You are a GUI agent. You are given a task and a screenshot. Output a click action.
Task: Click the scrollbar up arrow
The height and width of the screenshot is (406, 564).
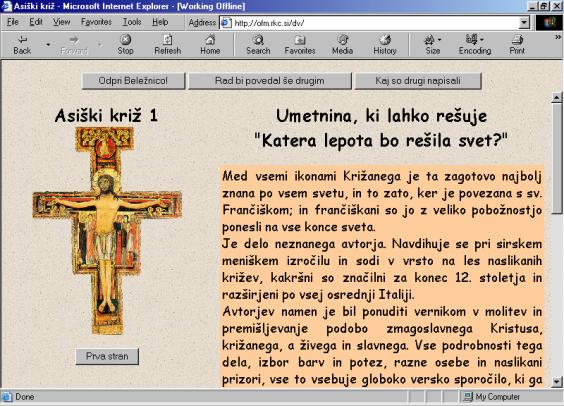tap(557, 97)
